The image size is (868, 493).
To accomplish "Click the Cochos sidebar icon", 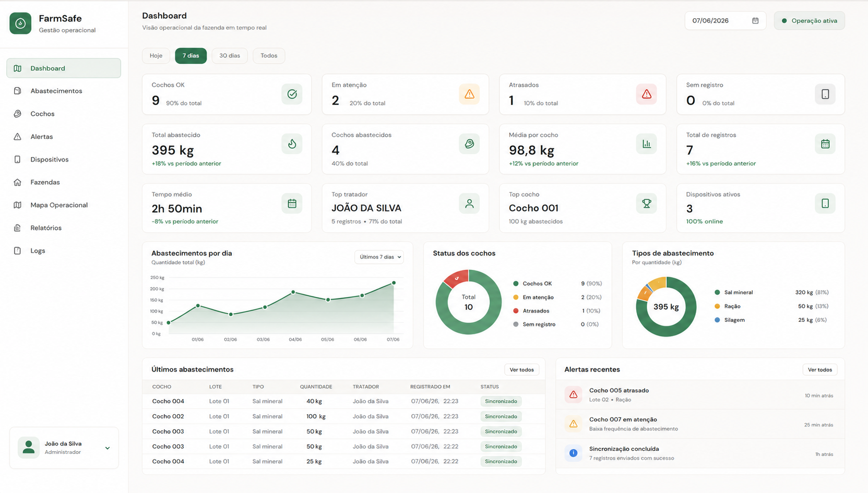I will click(x=18, y=114).
